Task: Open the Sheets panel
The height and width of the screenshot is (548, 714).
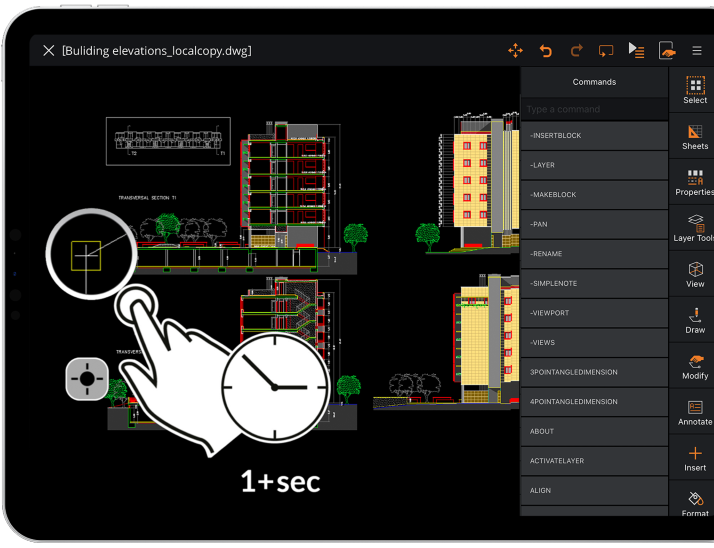Action: tap(695, 137)
